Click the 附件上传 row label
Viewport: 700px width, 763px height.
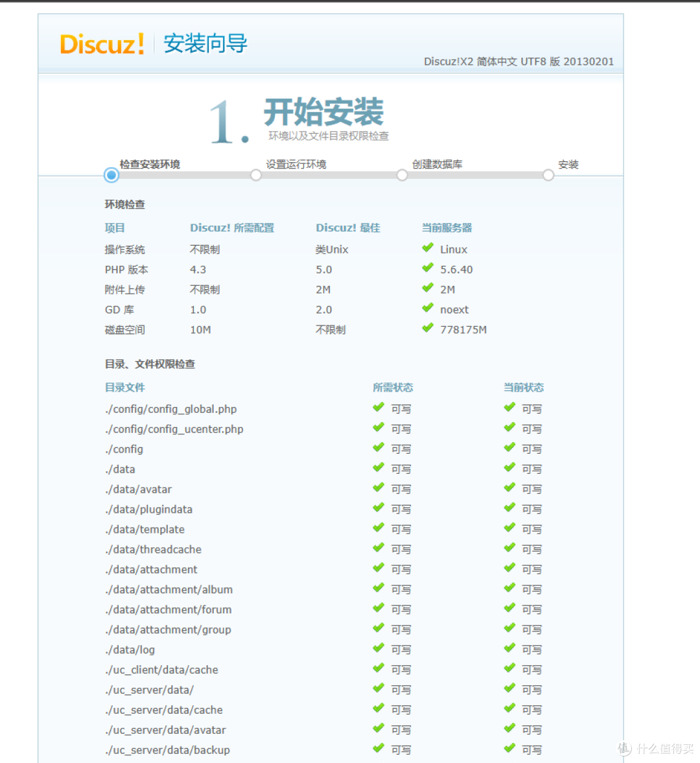[125, 290]
